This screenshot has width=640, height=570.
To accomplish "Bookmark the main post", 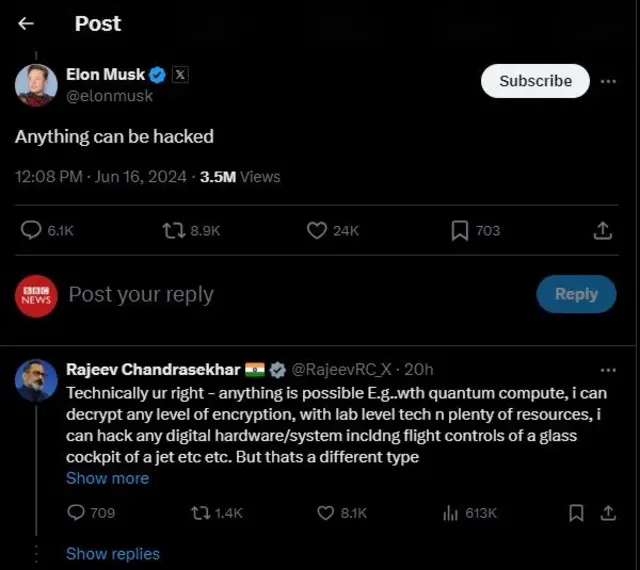I will point(459,230).
